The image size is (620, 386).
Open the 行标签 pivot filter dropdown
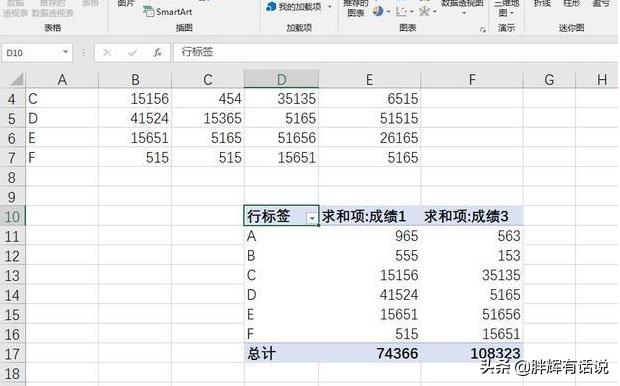(x=312, y=218)
